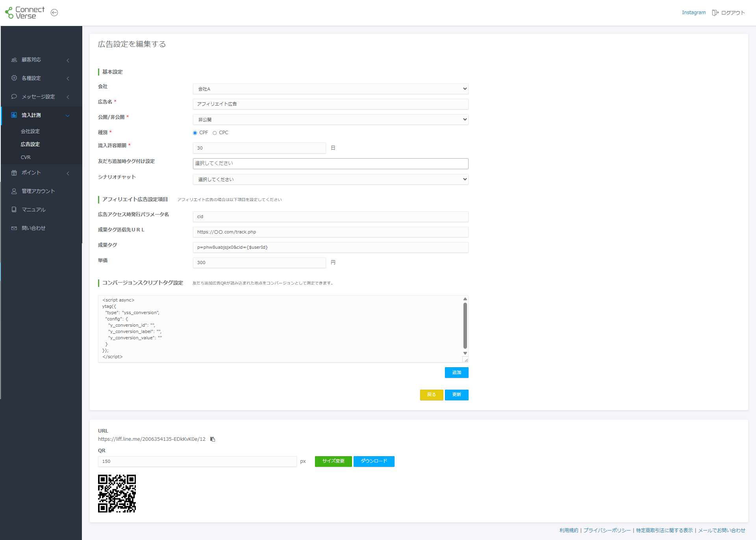Screen dimensions: 756x540
Task: Open 広告設定 submenu item
Action: pos(30,144)
